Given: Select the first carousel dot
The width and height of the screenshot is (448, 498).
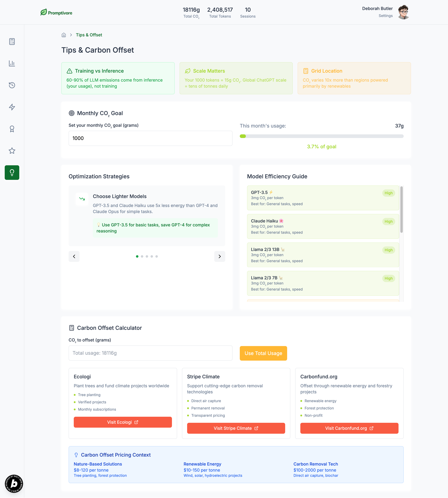Looking at the screenshot, I should tap(137, 256).
